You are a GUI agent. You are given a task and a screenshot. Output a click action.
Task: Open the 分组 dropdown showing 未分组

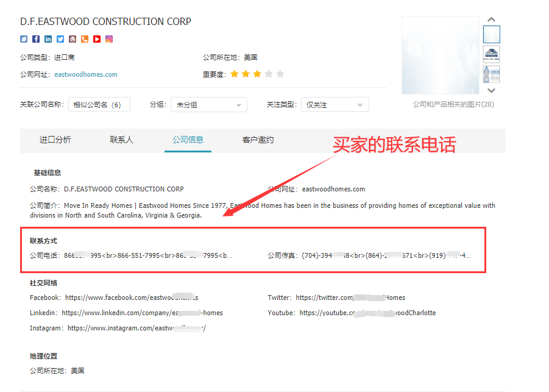209,105
